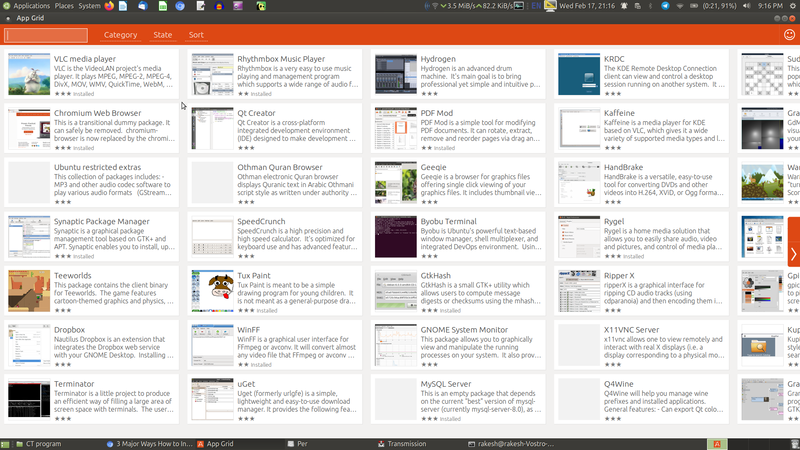The height and width of the screenshot is (450, 800).
Task: Open the Telegram tray icon
Action: coord(665,6)
